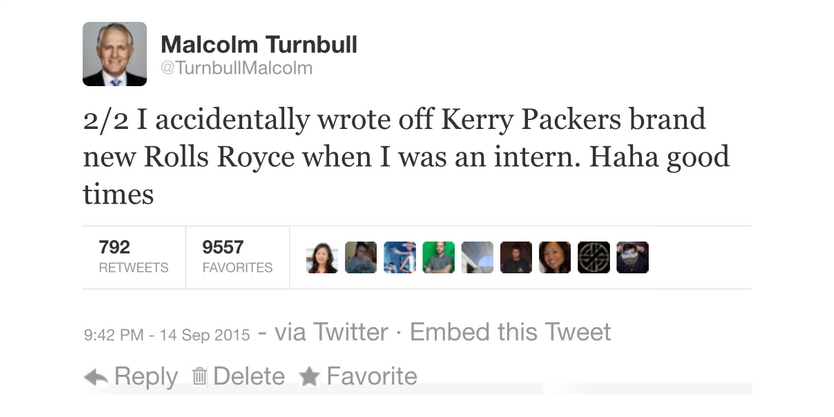Open the @TurnbullMalcolm handle link
834x417 pixels.
tap(237, 68)
